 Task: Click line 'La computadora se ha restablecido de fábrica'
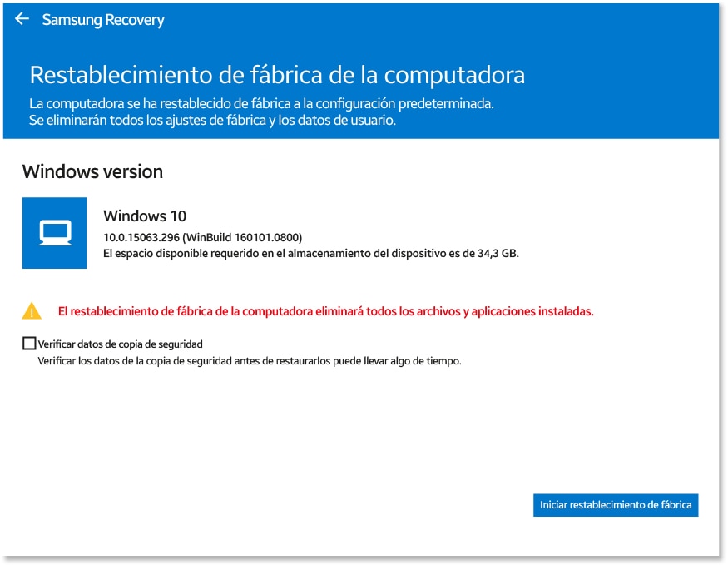click(261, 103)
